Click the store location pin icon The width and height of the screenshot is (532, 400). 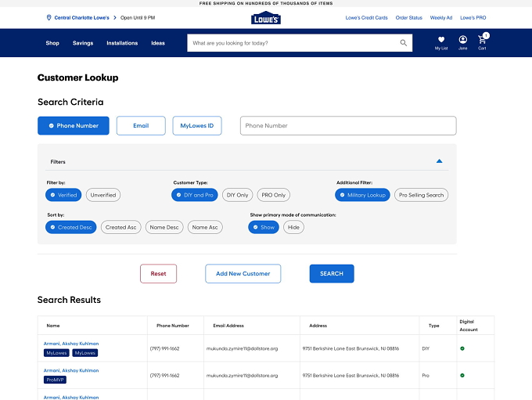tap(49, 18)
